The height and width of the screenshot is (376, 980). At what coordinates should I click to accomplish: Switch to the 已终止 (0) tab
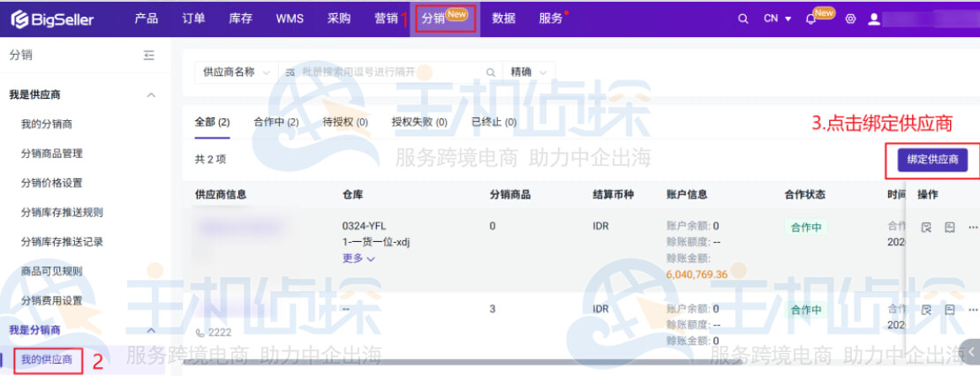point(494,123)
